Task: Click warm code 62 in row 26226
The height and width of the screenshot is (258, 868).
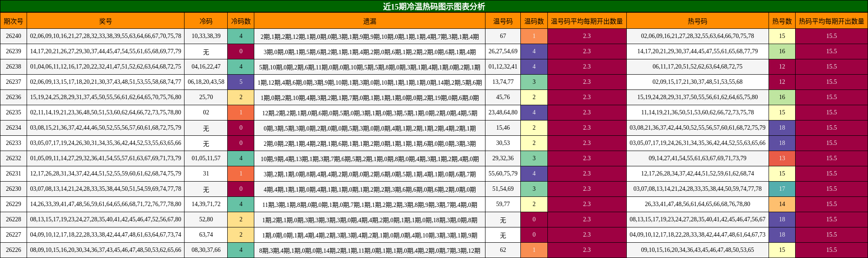Action: [503, 250]
